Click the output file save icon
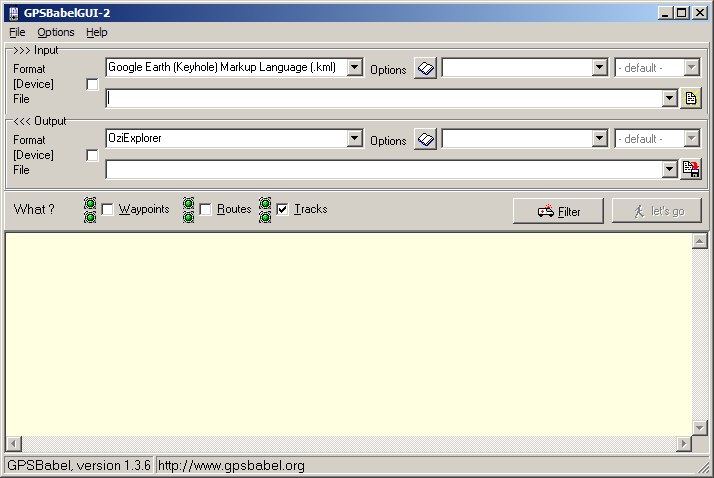The image size is (714, 478). point(691,169)
